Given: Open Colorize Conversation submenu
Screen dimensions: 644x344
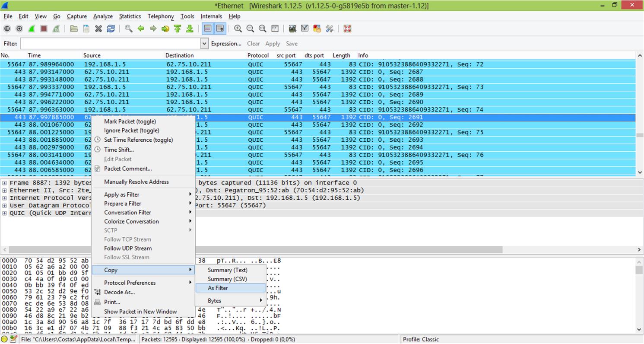Looking at the screenshot, I should [x=143, y=221].
